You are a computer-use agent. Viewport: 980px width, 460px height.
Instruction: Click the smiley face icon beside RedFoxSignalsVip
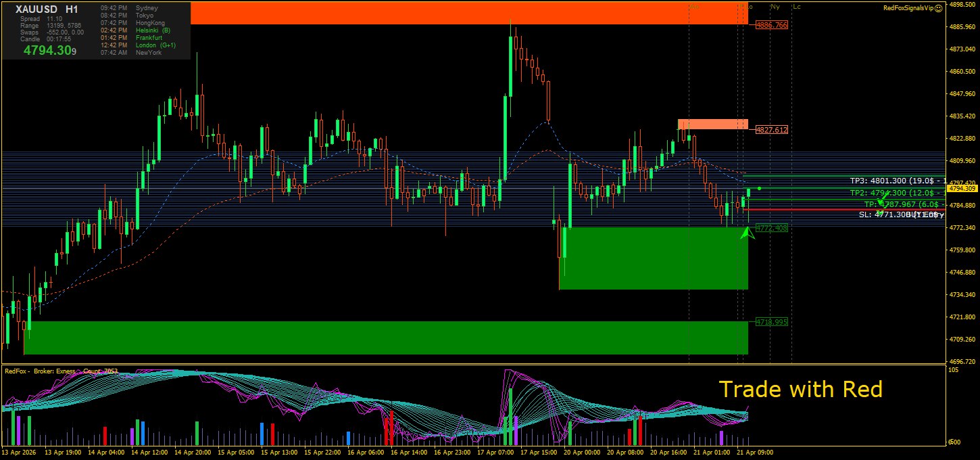[938, 7]
